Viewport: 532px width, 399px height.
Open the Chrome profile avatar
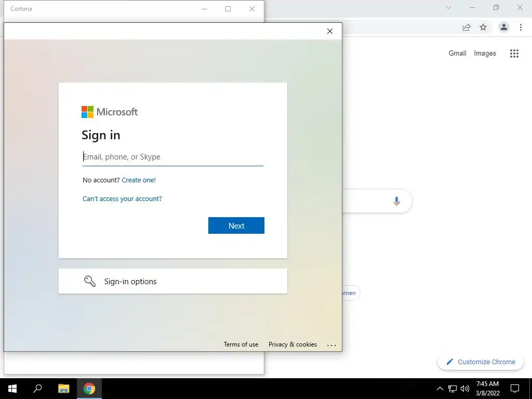point(504,27)
